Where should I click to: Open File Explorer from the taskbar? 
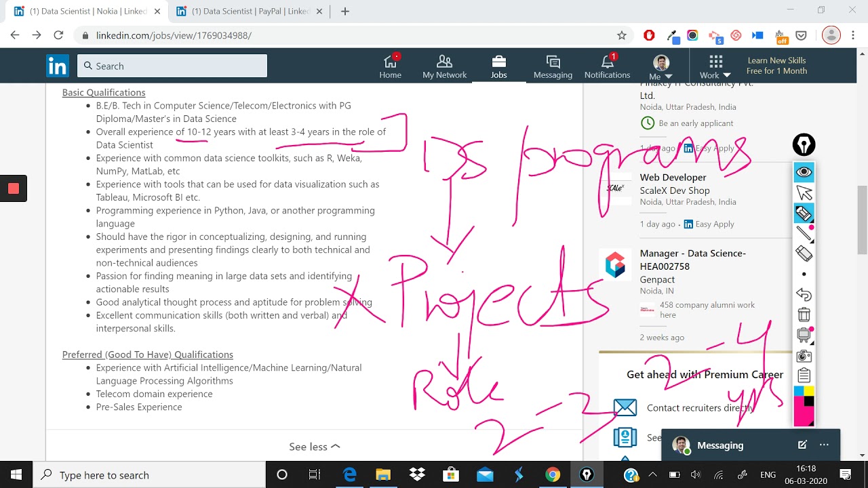pos(383,474)
